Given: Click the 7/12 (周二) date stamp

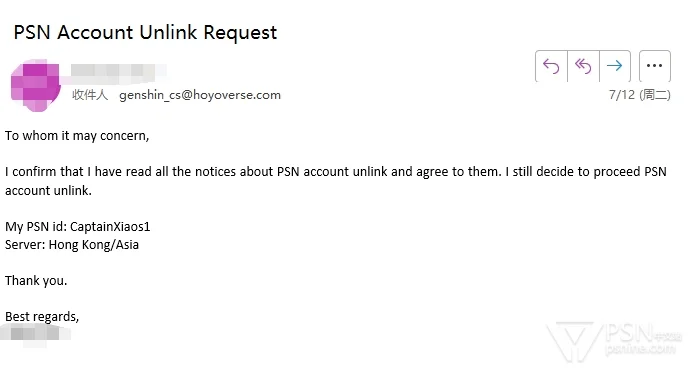Looking at the screenshot, I should point(640,95).
